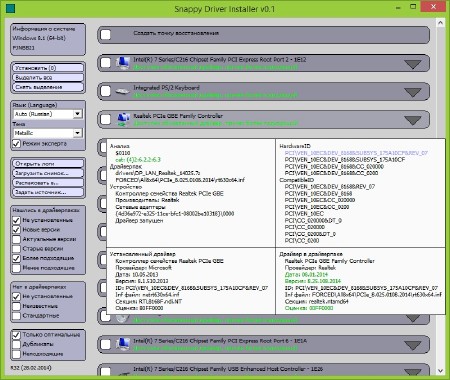Toggle Новые версии filter checkbox

click(x=16, y=230)
